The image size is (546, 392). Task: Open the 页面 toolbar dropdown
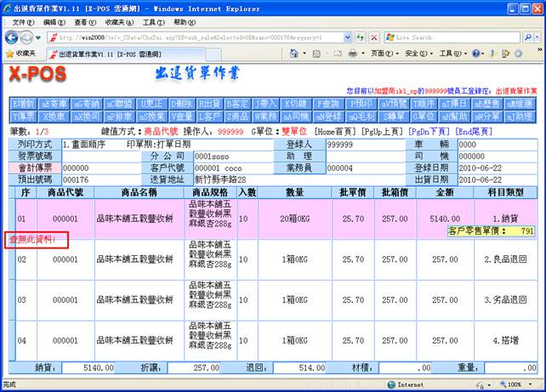380,54
